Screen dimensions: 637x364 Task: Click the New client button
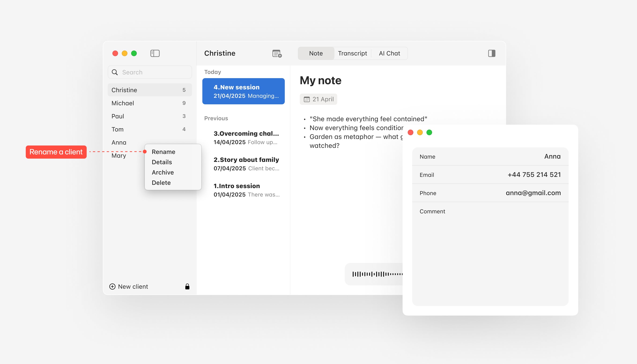[x=133, y=287]
